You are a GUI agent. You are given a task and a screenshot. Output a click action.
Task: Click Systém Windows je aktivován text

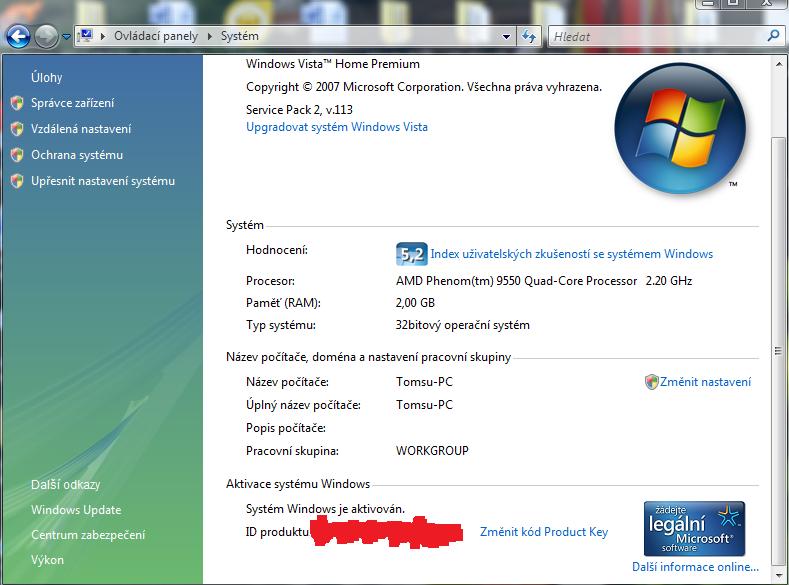click(x=325, y=509)
